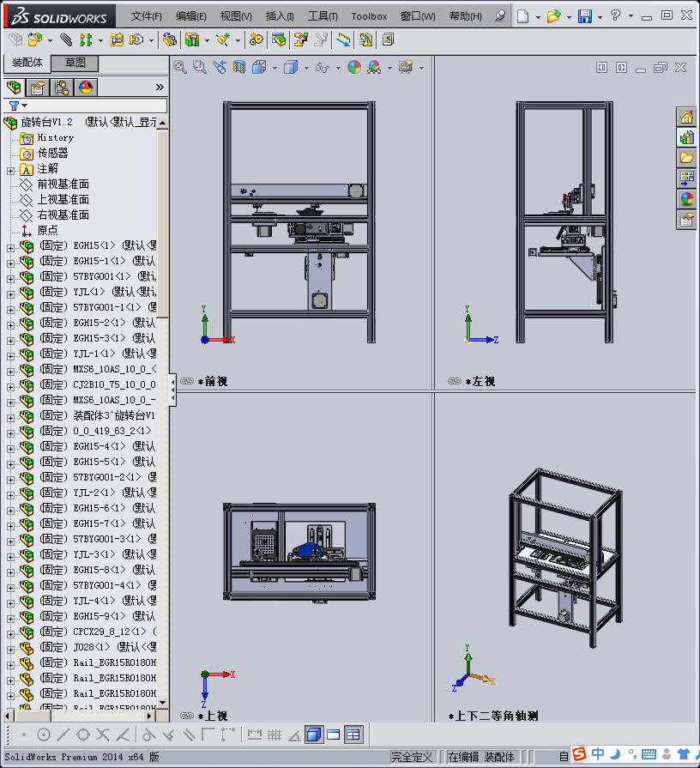Expand the EGH15<1> component node
Screen dimensions: 700x768
11,248
